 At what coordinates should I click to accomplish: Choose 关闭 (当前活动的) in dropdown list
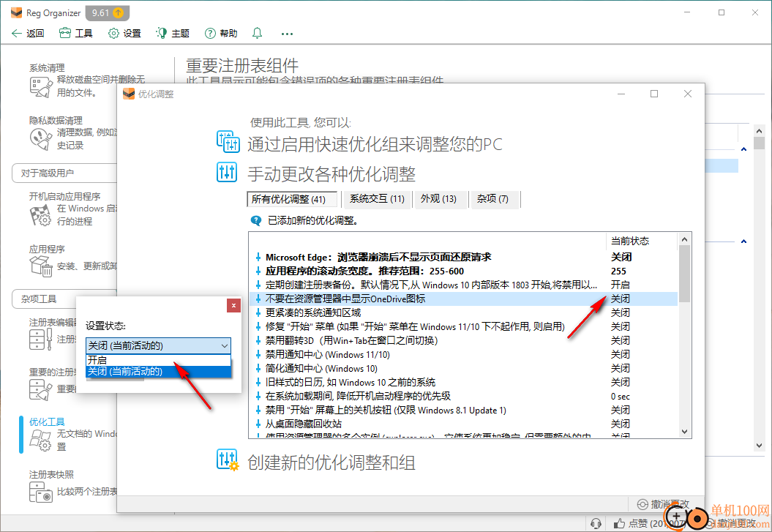(158, 372)
